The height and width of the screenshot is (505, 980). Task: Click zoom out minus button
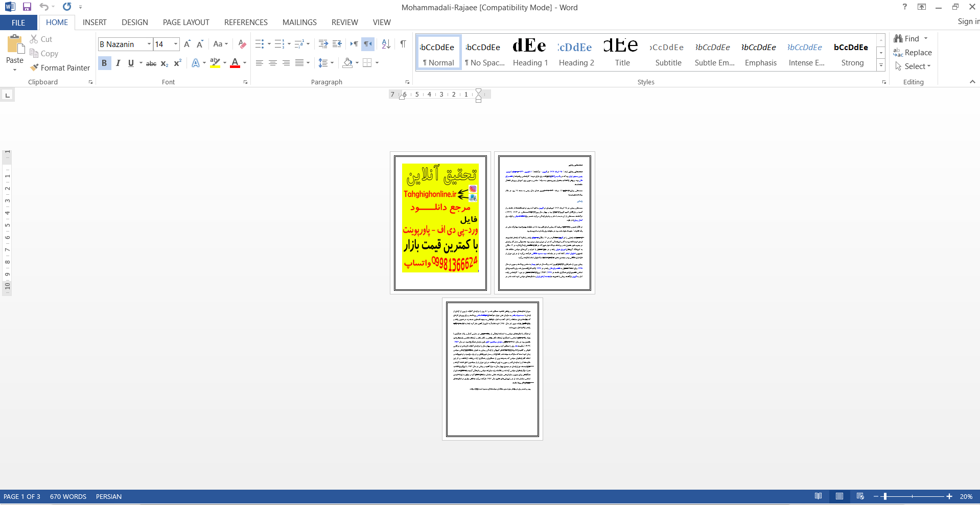pyautogui.click(x=876, y=496)
